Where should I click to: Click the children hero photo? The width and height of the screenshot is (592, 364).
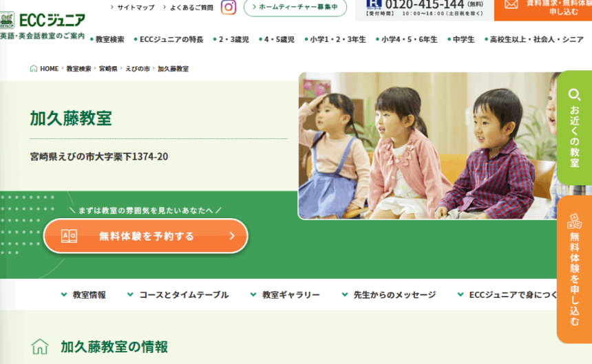click(x=427, y=146)
